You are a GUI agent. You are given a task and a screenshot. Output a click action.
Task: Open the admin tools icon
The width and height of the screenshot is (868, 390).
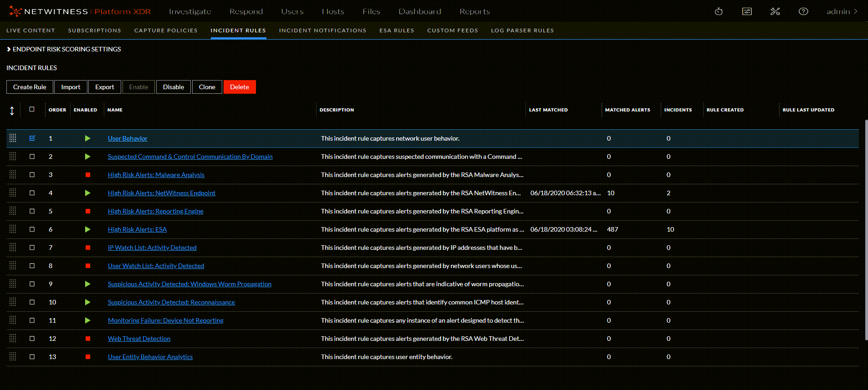(775, 11)
